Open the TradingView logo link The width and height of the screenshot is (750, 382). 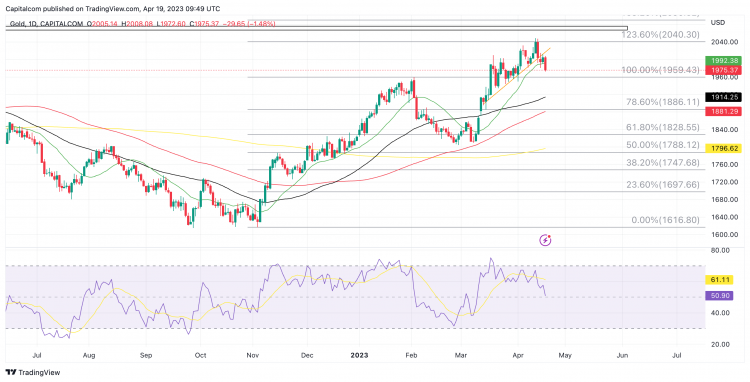pyautogui.click(x=33, y=372)
